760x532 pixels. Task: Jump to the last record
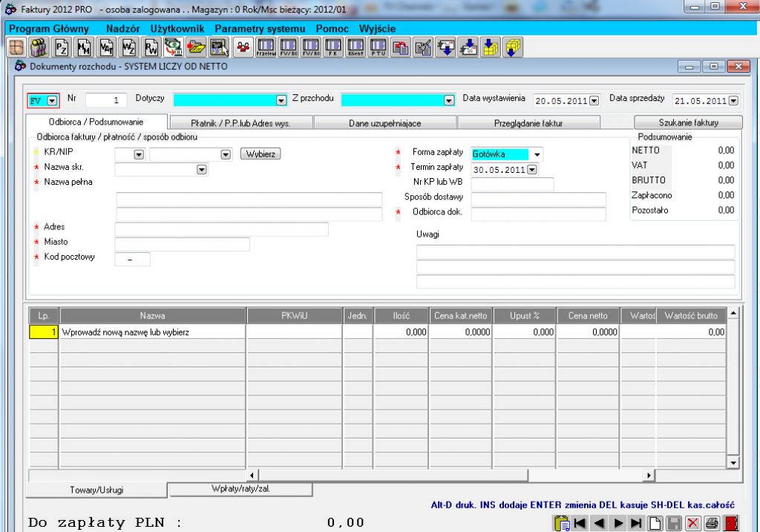[636, 523]
